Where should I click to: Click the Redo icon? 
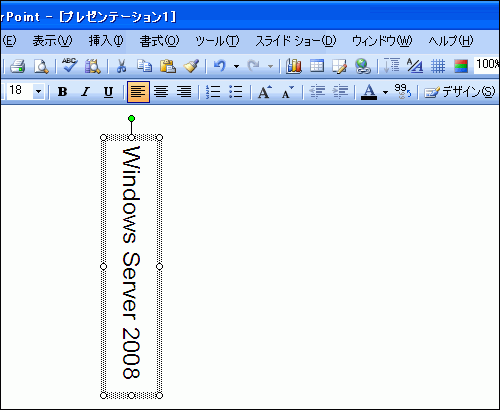click(254, 66)
